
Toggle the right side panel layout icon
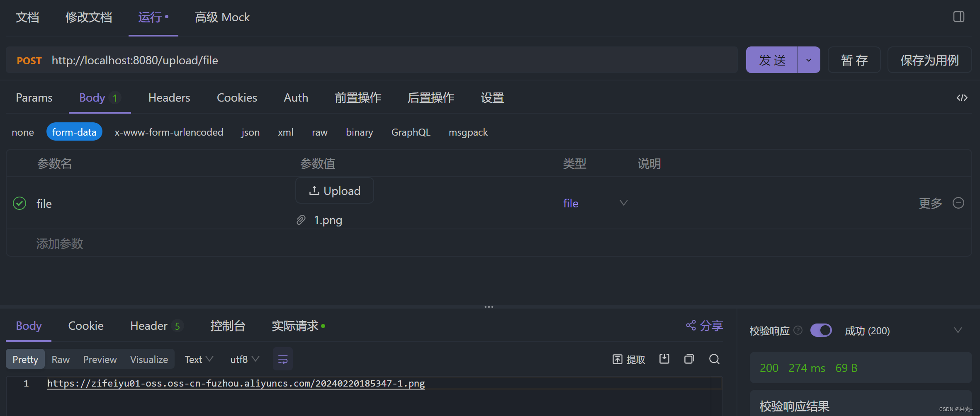[x=959, y=17]
